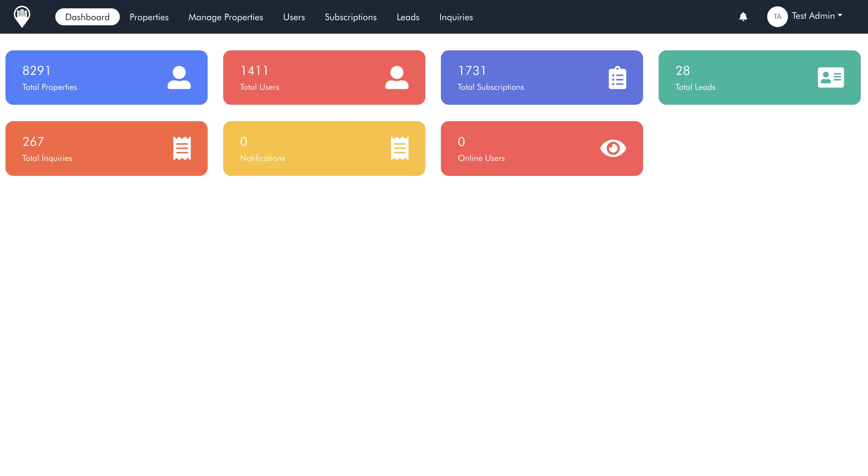Viewport: 868px width, 476px height.
Task: Click ID card icon on Total Leads
Action: [x=831, y=77]
